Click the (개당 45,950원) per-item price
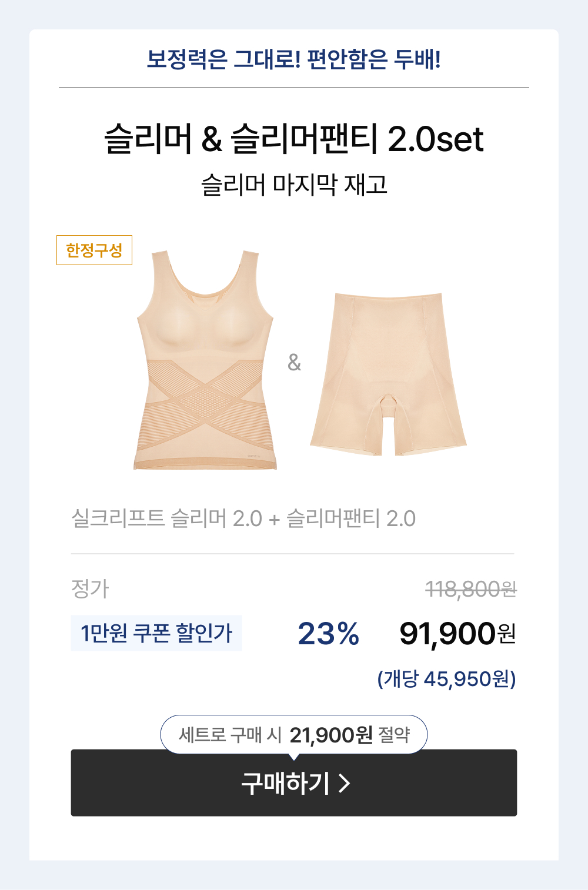The image size is (588, 890). [446, 679]
